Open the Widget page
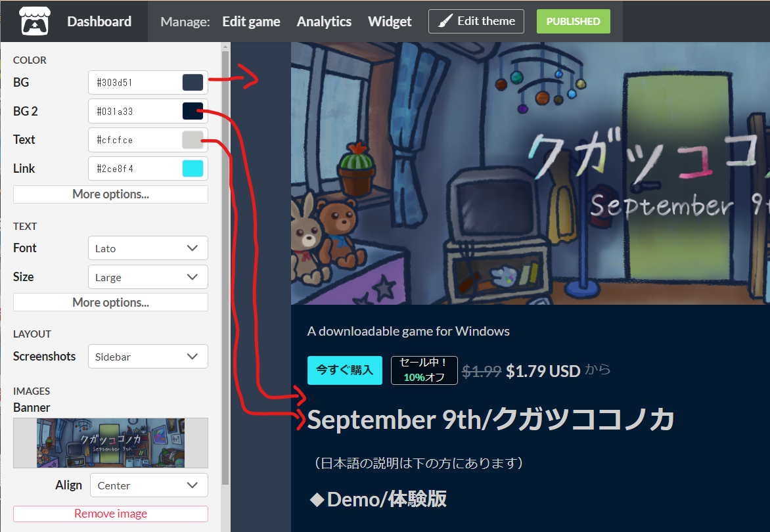This screenshot has height=532, width=770. 390,22
